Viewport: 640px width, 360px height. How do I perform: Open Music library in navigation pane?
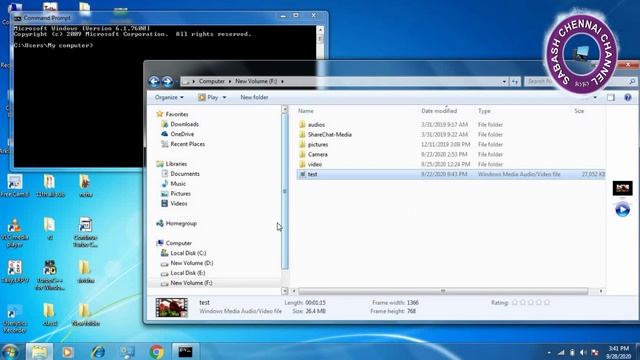(178, 184)
